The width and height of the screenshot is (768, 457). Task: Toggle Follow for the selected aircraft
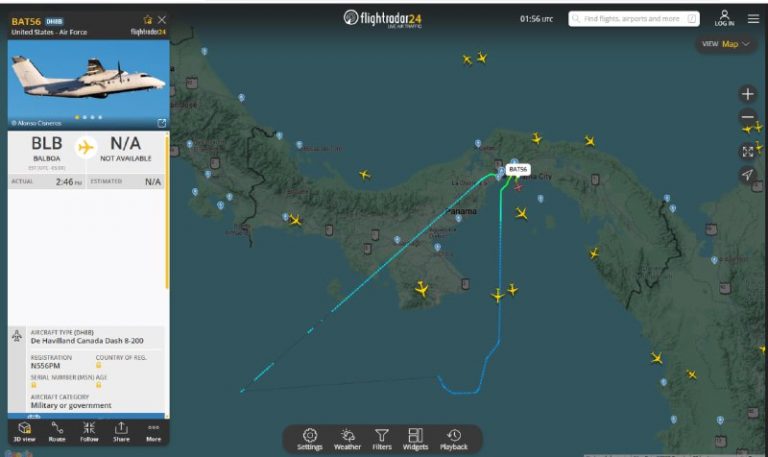(x=89, y=432)
